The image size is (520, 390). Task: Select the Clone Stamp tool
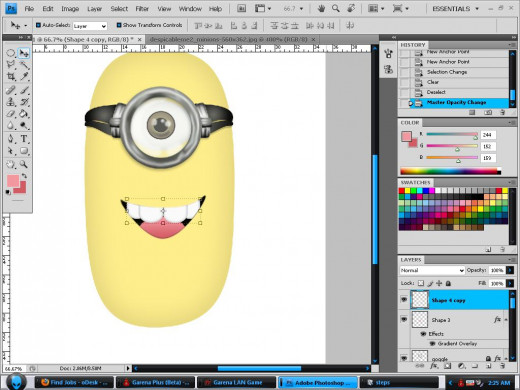(x=11, y=102)
